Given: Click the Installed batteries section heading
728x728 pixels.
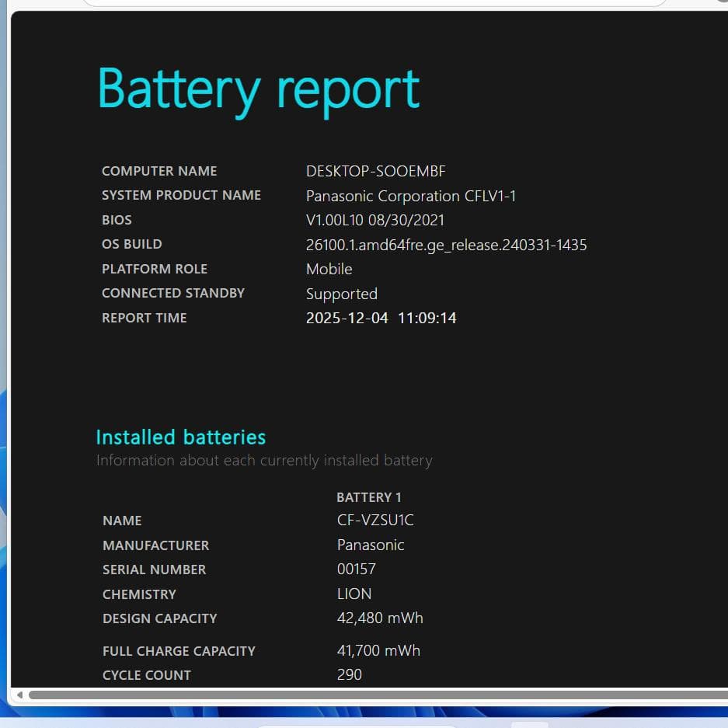Looking at the screenshot, I should 180,437.
